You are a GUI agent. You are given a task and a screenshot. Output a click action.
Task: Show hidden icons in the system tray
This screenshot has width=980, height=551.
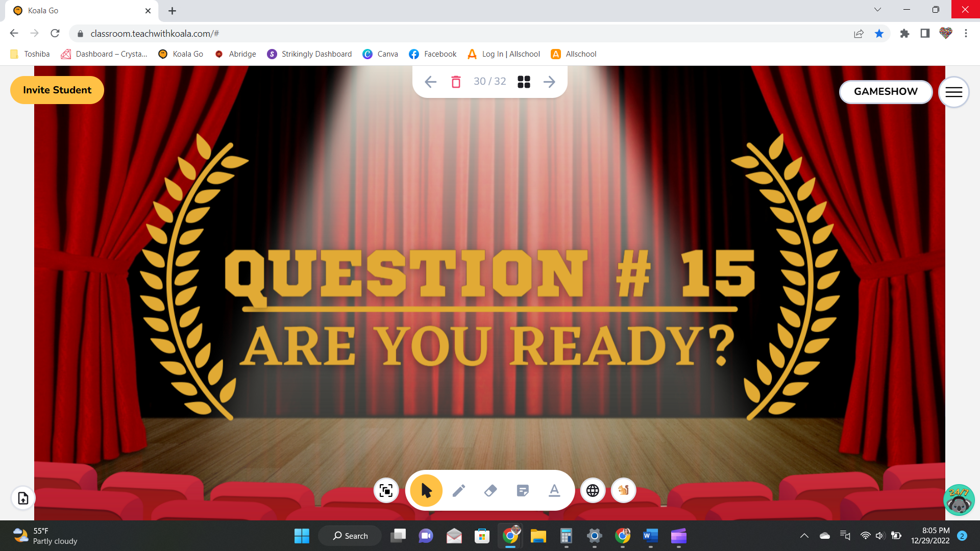click(805, 536)
